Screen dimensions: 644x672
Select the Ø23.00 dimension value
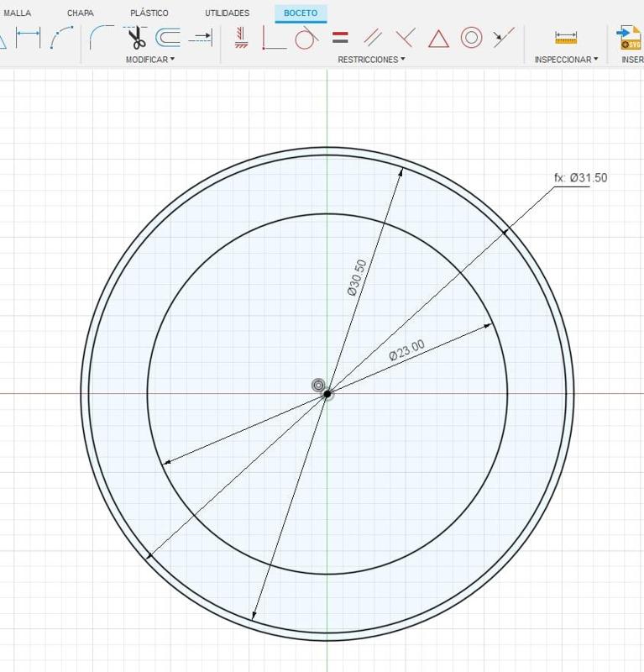point(406,350)
